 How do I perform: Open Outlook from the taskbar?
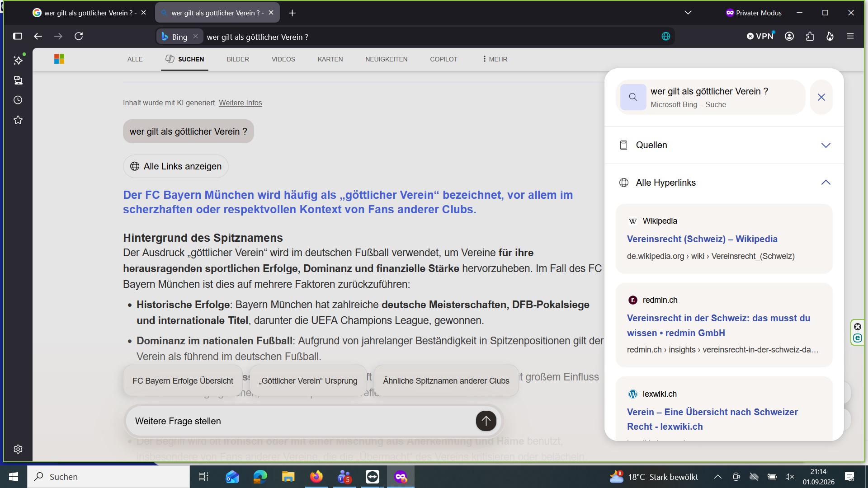point(232,477)
